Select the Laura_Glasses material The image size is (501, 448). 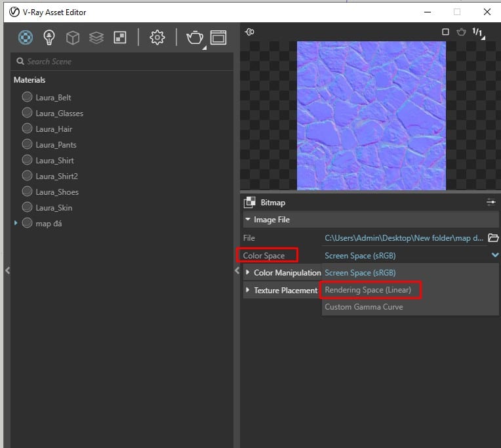click(59, 113)
